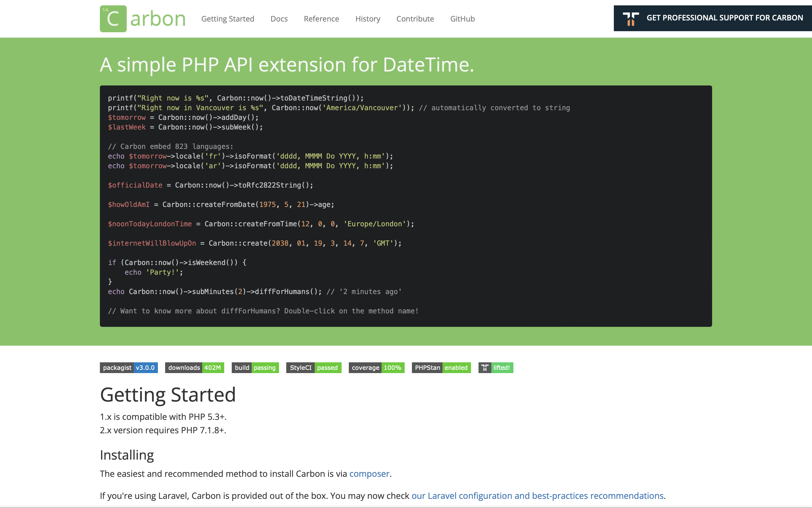Open the Docs nav item
Screen dimensions: 812x508
point(279,19)
